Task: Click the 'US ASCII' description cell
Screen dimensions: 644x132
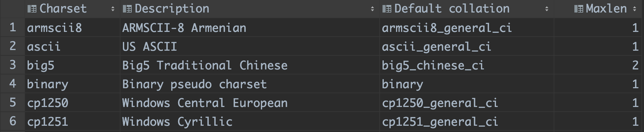Action: click(150, 47)
